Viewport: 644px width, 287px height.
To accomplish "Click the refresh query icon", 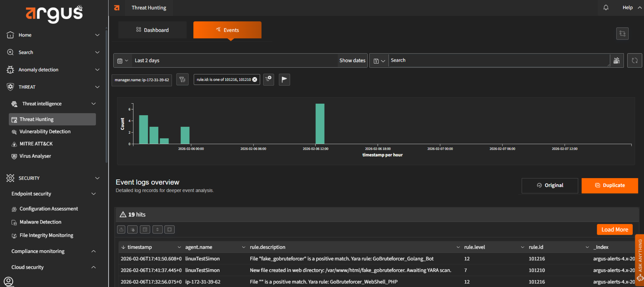I will [x=634, y=61].
